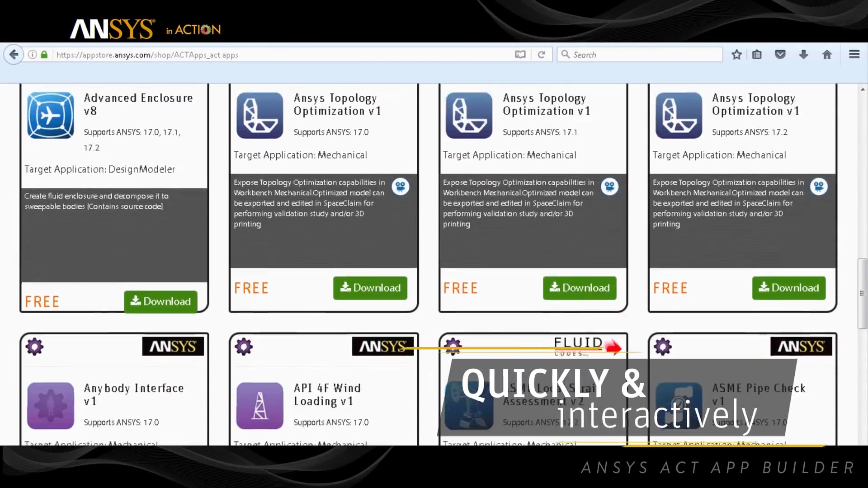Viewport: 868px width, 488px height.
Task: Open the security padlock details panel
Action: (44, 54)
